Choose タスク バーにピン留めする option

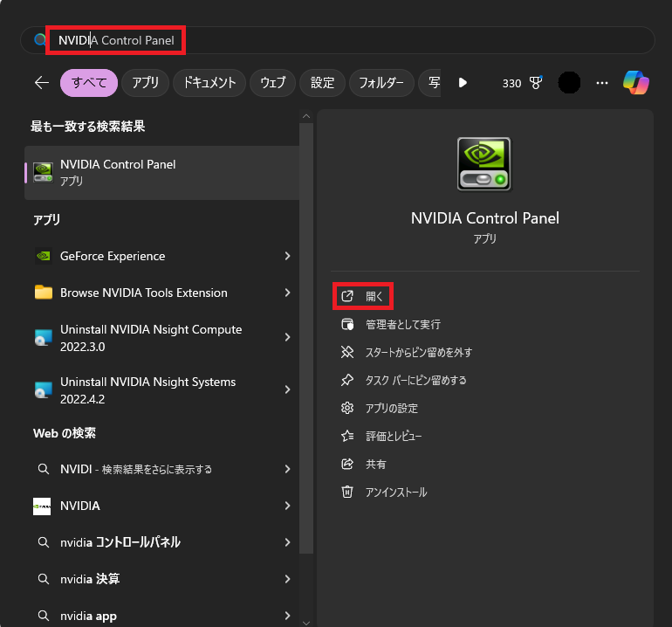tap(415, 381)
